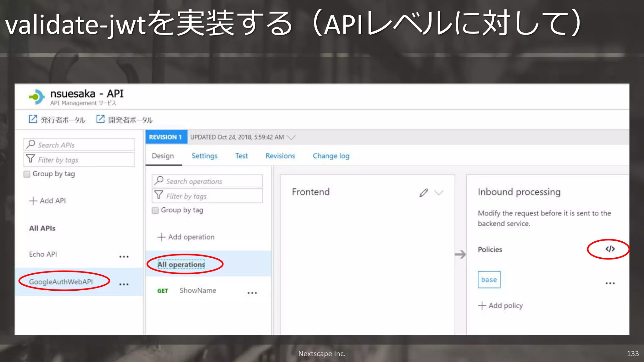Toggle the APIs Group by tag checkbox
Image resolution: width=644 pixels, height=362 pixels.
pos(27,174)
